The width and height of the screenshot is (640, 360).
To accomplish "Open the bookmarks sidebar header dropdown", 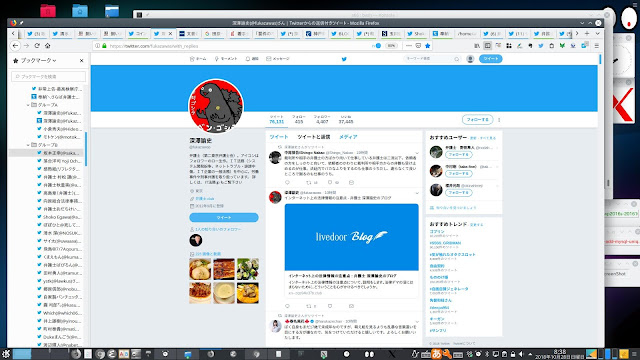I will [38, 60].
